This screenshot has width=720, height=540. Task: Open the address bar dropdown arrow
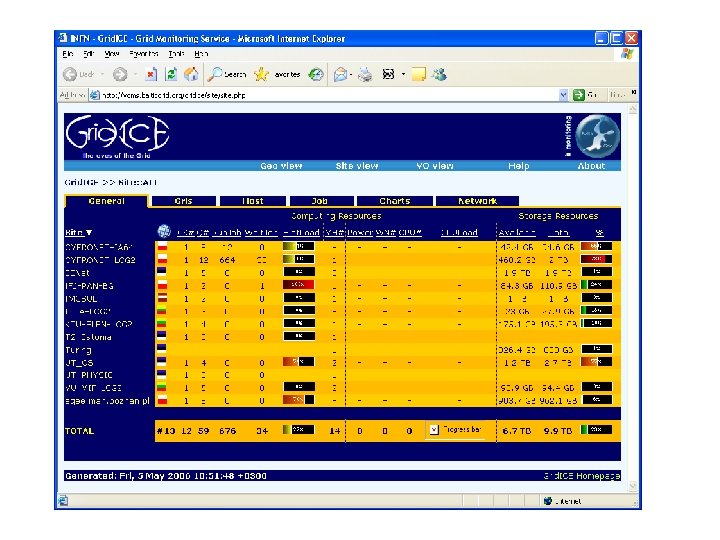coord(563,95)
